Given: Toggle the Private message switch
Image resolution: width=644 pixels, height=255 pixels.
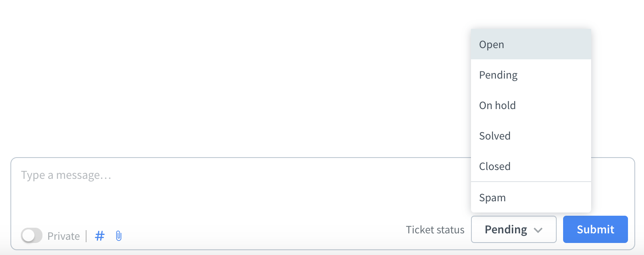Looking at the screenshot, I should [32, 235].
